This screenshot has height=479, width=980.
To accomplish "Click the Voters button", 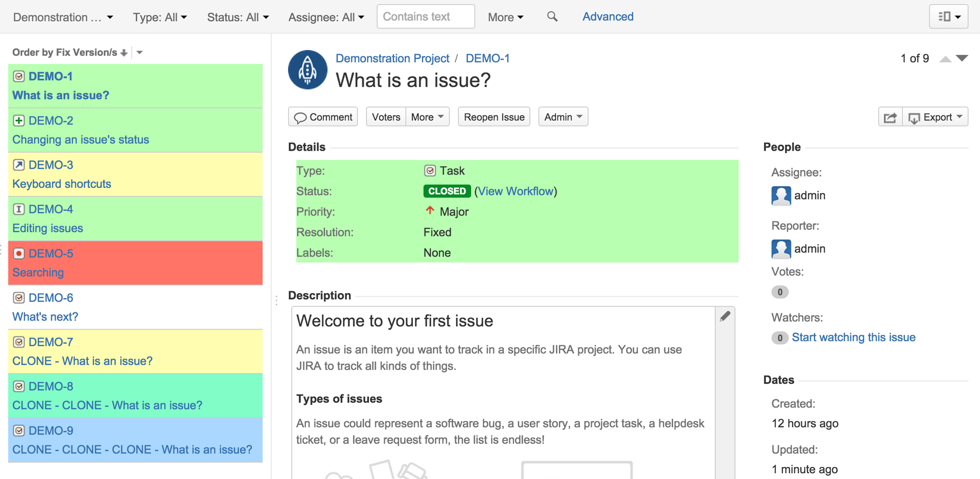I will click(386, 117).
